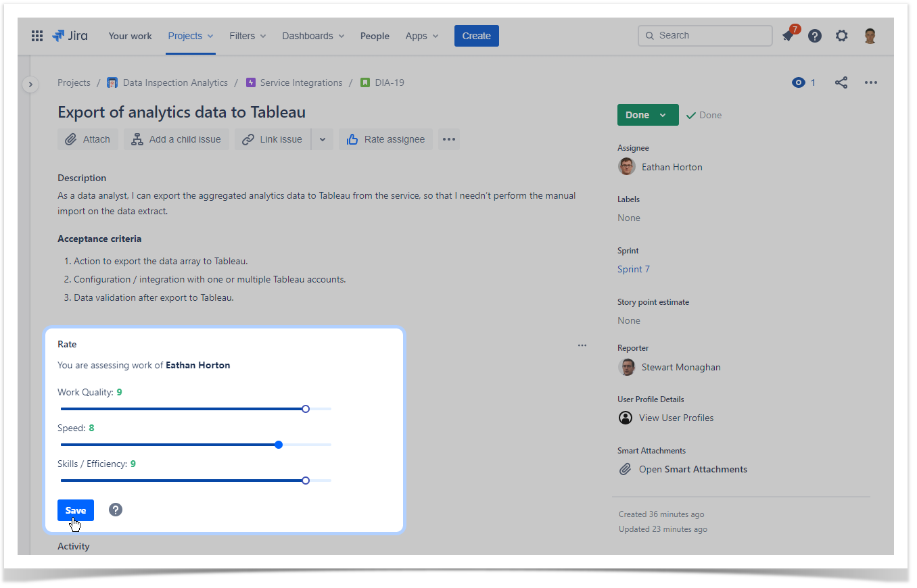917x588 pixels.
Task: Click the Service Integrations epic icon
Action: pos(251,82)
